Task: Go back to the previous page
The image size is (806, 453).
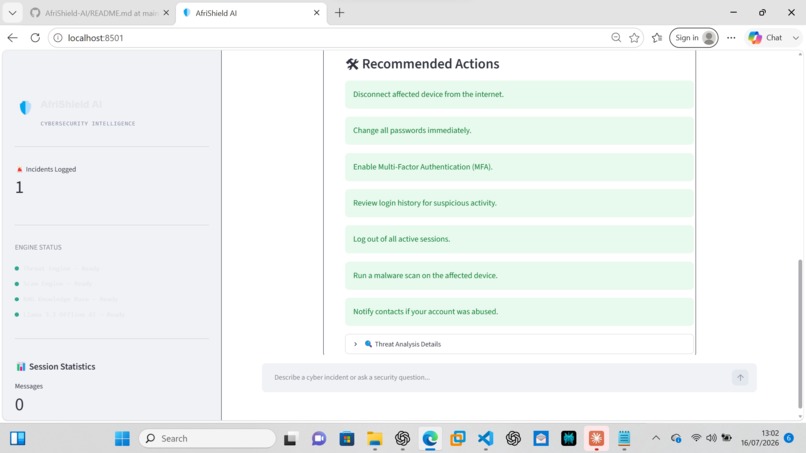Action: point(12,38)
